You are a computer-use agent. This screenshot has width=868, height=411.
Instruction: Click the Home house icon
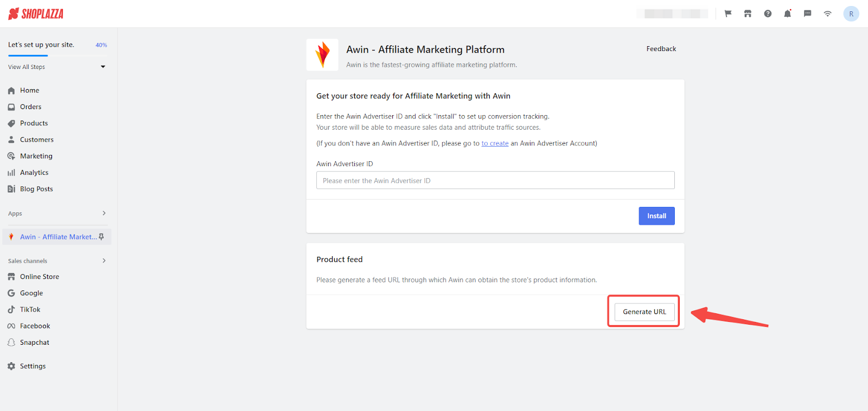point(11,91)
